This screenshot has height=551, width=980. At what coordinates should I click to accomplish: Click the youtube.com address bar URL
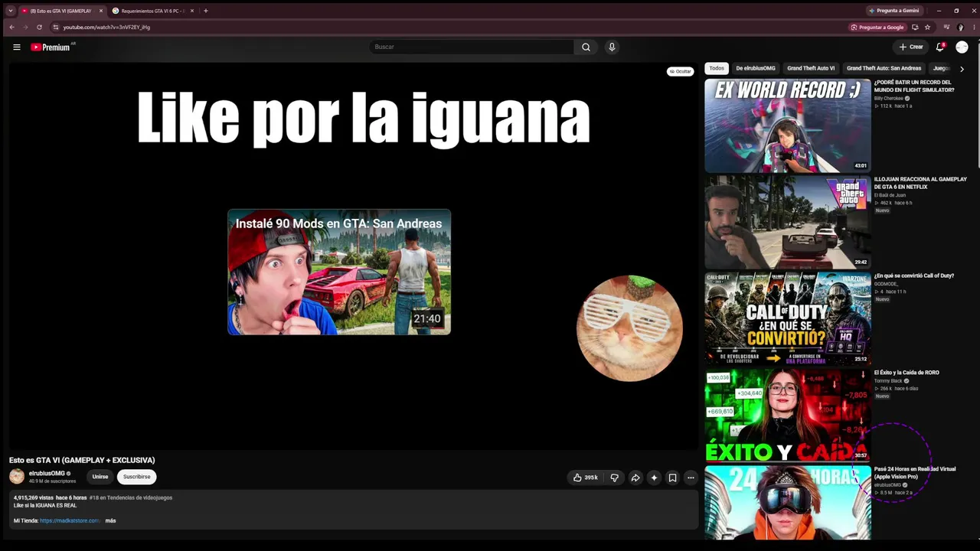tap(106, 27)
